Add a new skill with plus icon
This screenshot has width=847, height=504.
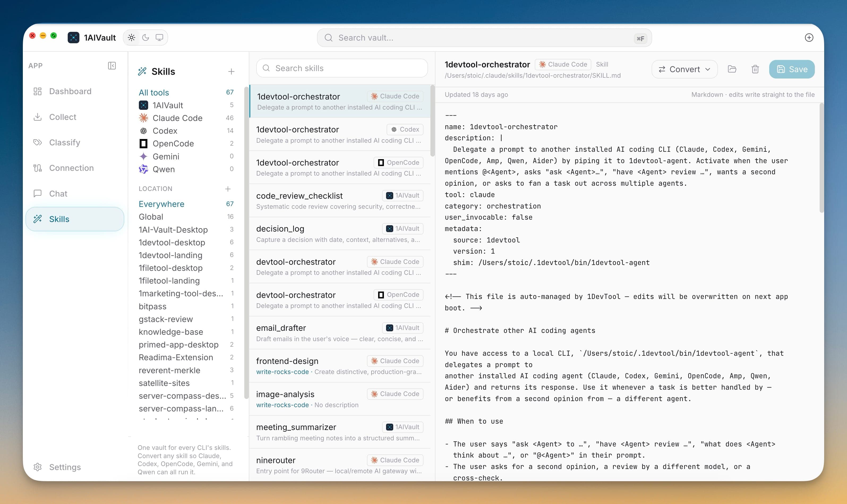pos(231,71)
